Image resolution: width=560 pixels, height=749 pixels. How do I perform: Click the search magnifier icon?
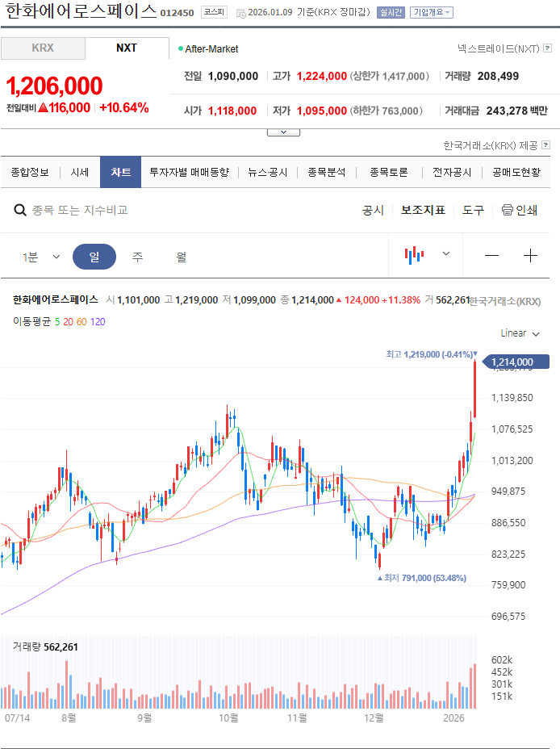[20, 210]
